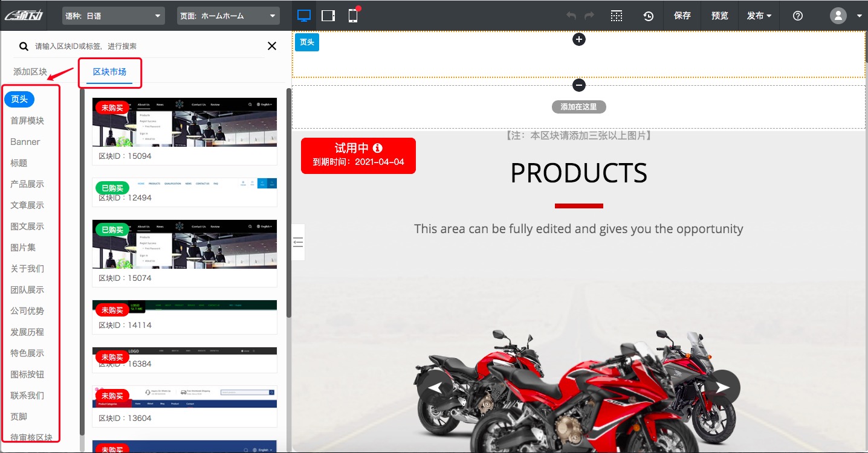Image resolution: width=868 pixels, height=453 pixels.
Task: Toggle the grid guides icon
Action: 616,16
